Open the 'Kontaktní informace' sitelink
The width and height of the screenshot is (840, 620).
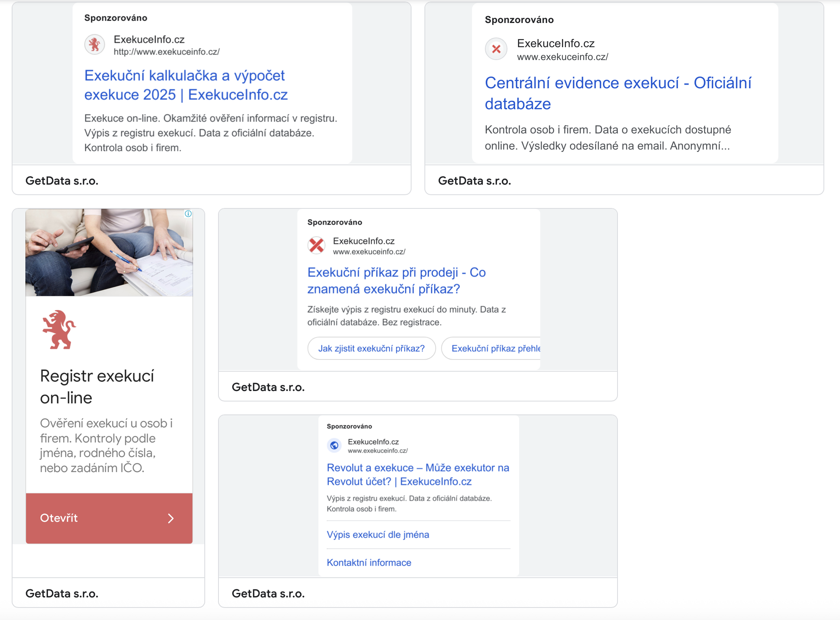369,562
